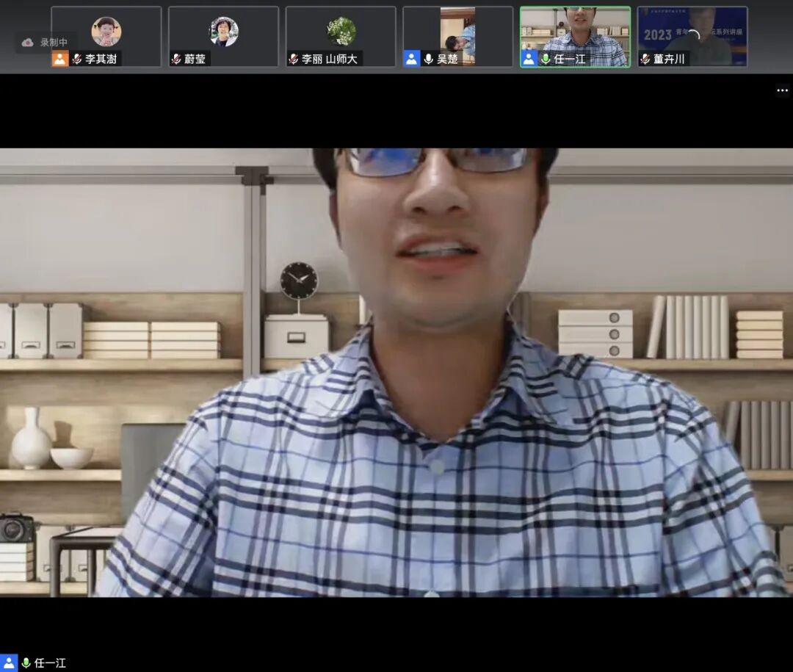793x672 pixels.
Task: Click 李丽 山师大's muted microphone icon
Action: tap(294, 59)
